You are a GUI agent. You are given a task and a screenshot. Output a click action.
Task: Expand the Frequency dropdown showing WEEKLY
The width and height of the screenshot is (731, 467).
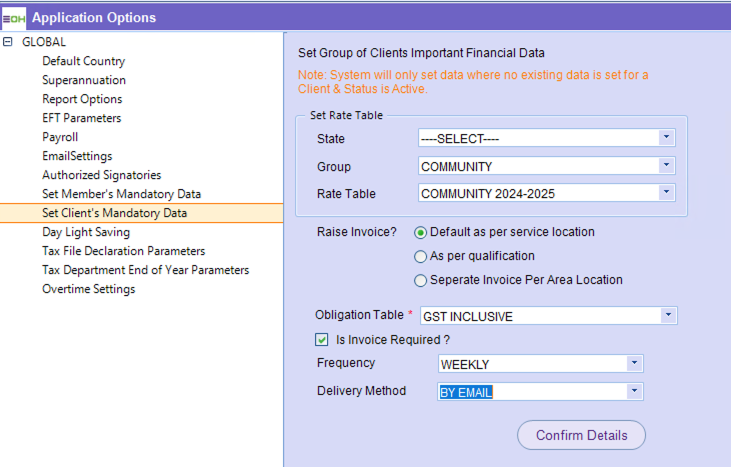pos(634,364)
